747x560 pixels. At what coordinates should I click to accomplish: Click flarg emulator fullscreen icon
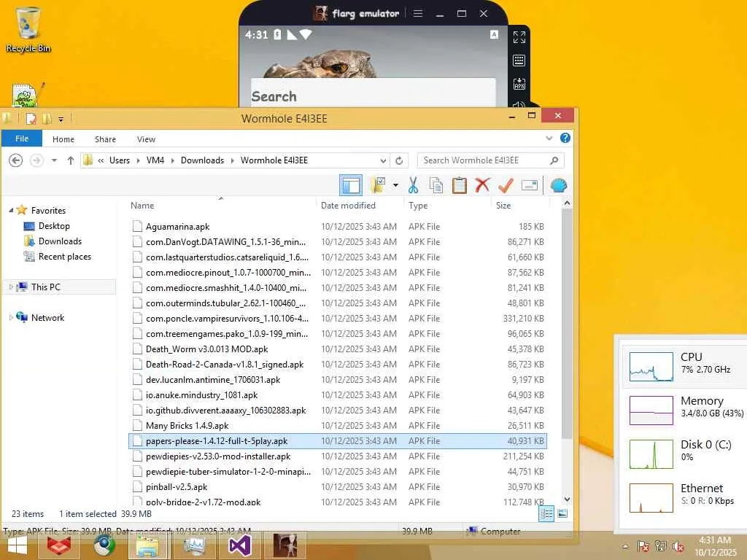(x=519, y=36)
